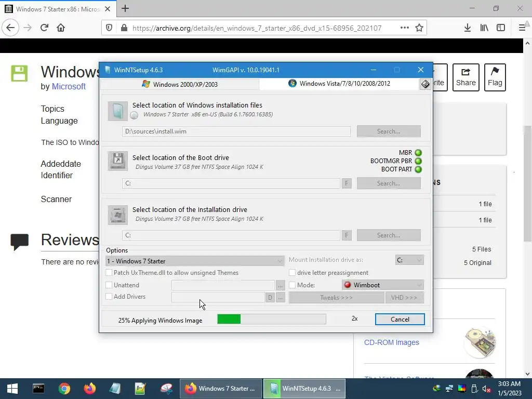Click the Installation drive icon
Image resolution: width=532 pixels, height=399 pixels.
pos(118,215)
